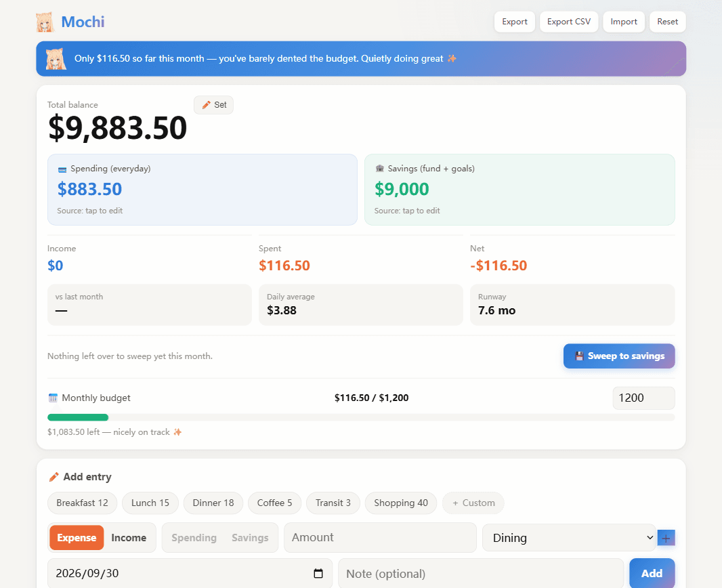Click the vs last month tile
This screenshot has height=588, width=722.
[150, 305]
